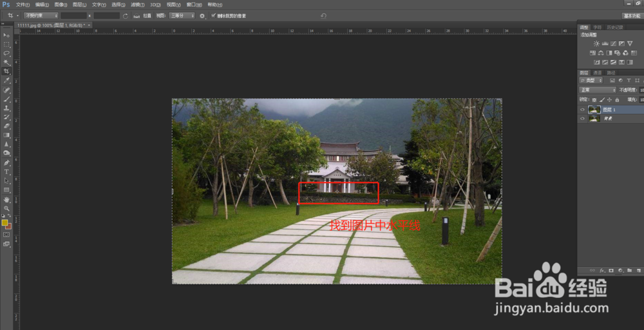Toggle lock all padlock icon

click(x=617, y=99)
